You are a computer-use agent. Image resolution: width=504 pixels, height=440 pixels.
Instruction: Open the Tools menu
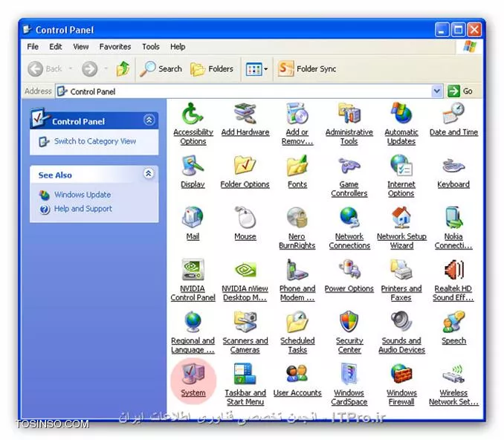tap(151, 47)
